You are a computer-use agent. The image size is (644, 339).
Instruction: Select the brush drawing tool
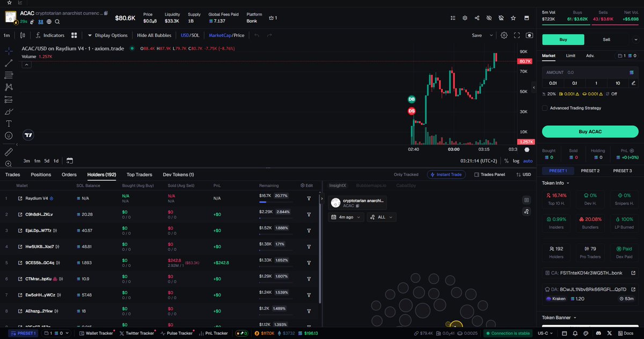9,111
